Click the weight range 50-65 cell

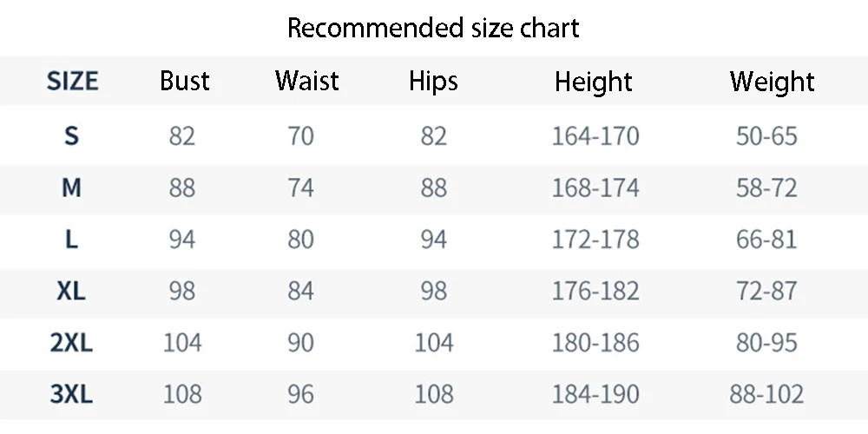[766, 136]
